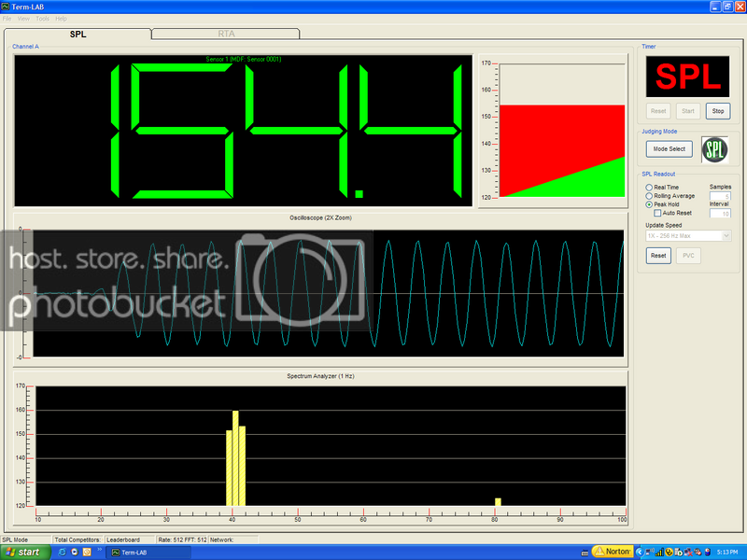Click the large 154.4 SPL readout
This screenshot has width=747, height=560.
[x=243, y=131]
